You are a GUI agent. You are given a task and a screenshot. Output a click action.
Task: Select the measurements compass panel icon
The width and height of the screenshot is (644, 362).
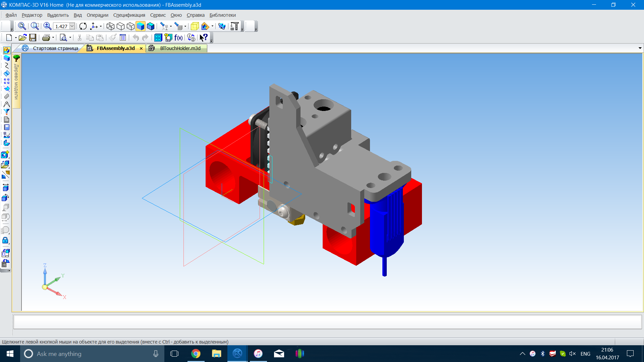pyautogui.click(x=6, y=104)
